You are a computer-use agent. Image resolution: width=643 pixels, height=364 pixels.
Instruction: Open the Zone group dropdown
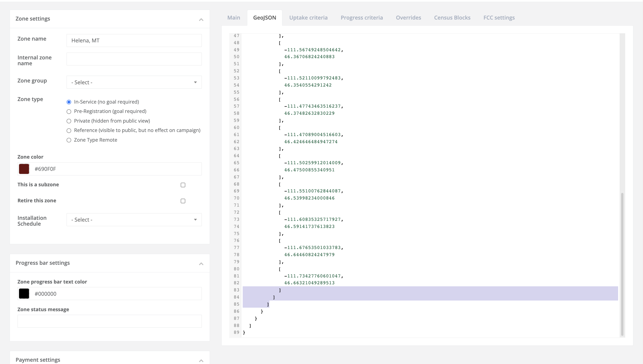pos(134,82)
